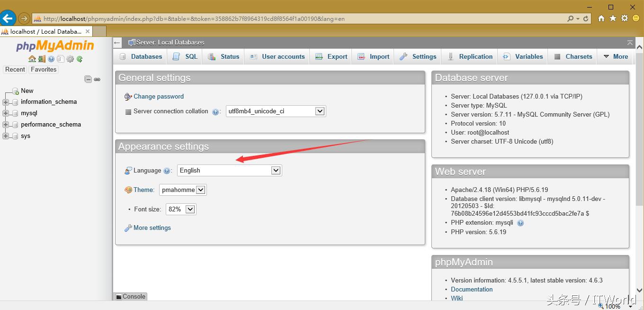
Task: Click the log out door icon
Action: (x=42, y=59)
